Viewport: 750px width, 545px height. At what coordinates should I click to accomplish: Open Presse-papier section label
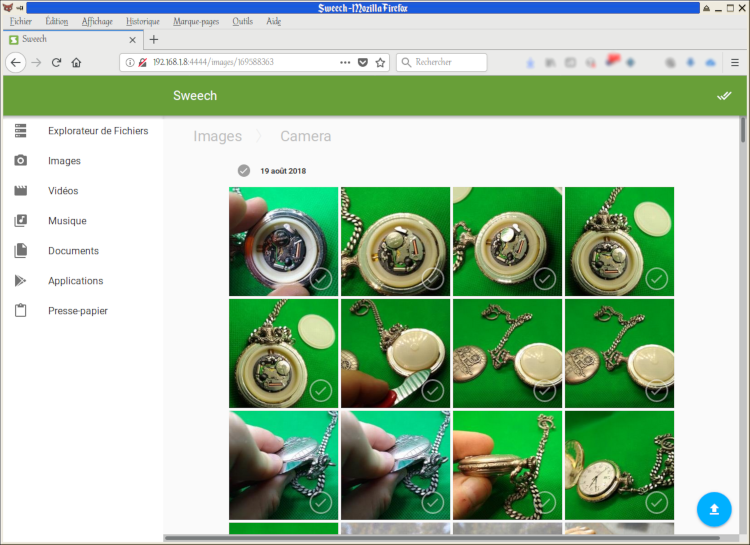78,311
